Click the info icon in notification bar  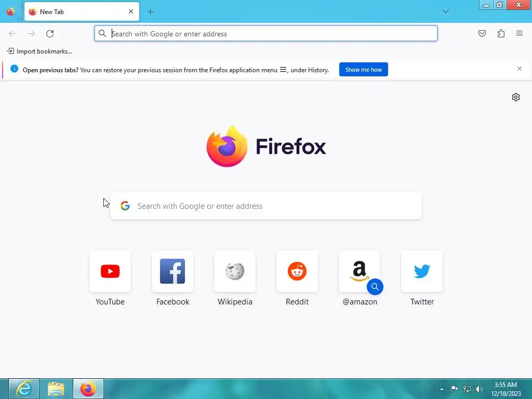(x=14, y=69)
